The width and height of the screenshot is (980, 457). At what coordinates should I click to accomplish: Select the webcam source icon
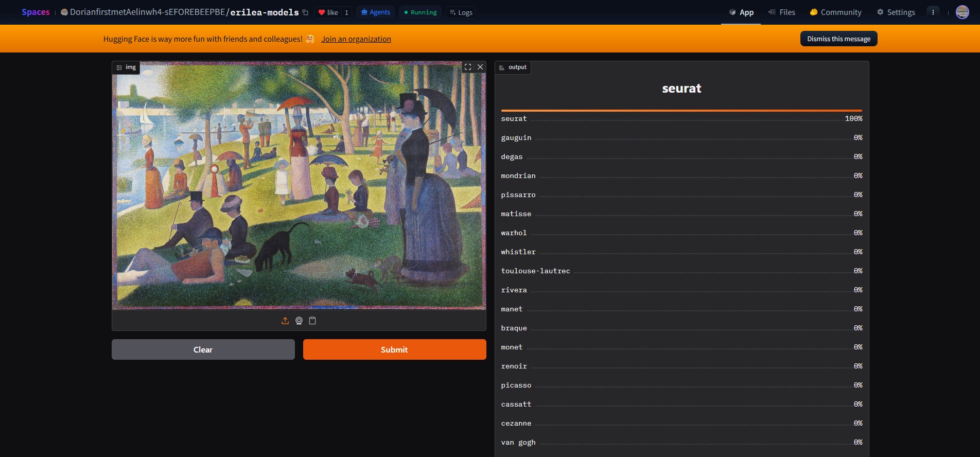point(299,321)
